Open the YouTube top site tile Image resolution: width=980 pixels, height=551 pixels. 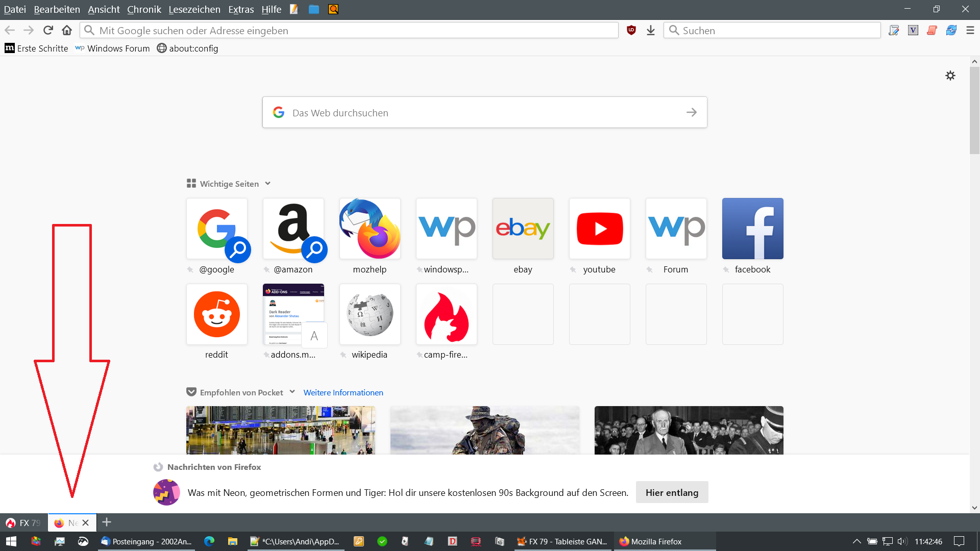tap(599, 229)
